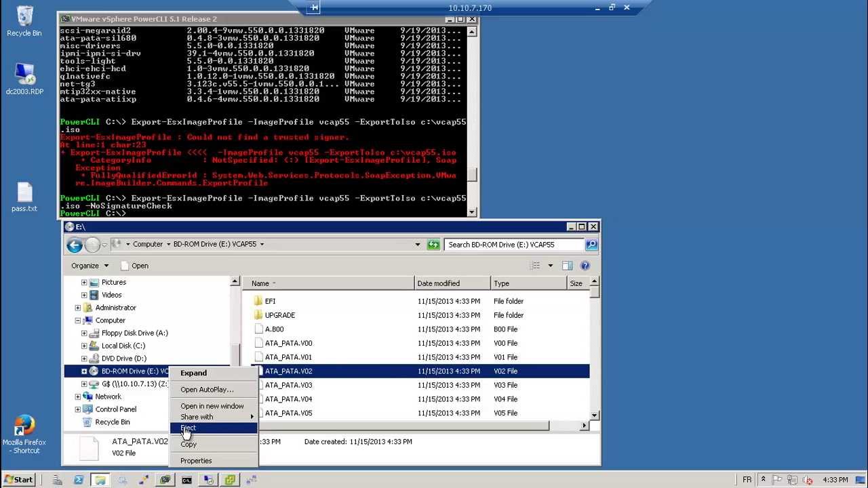The height and width of the screenshot is (488, 868).
Task: Choose Properties from the context menu
Action: 213,461
